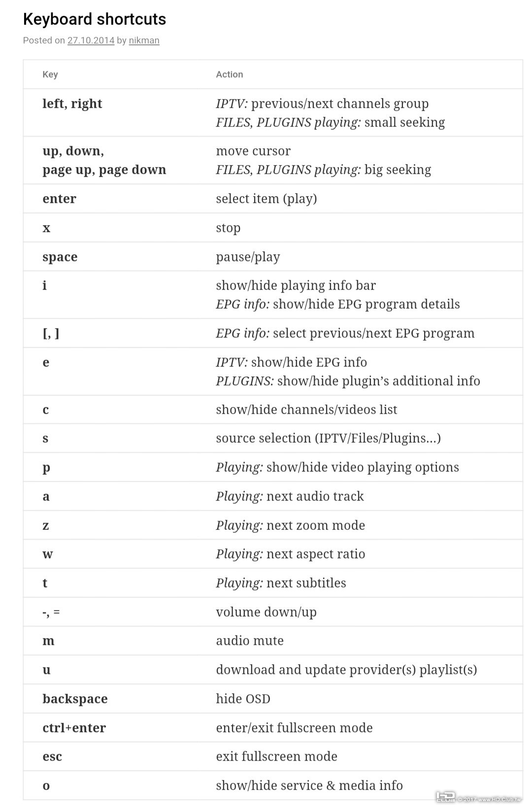Open the nikman author link
The width and height of the screenshot is (532, 812).
(x=144, y=40)
